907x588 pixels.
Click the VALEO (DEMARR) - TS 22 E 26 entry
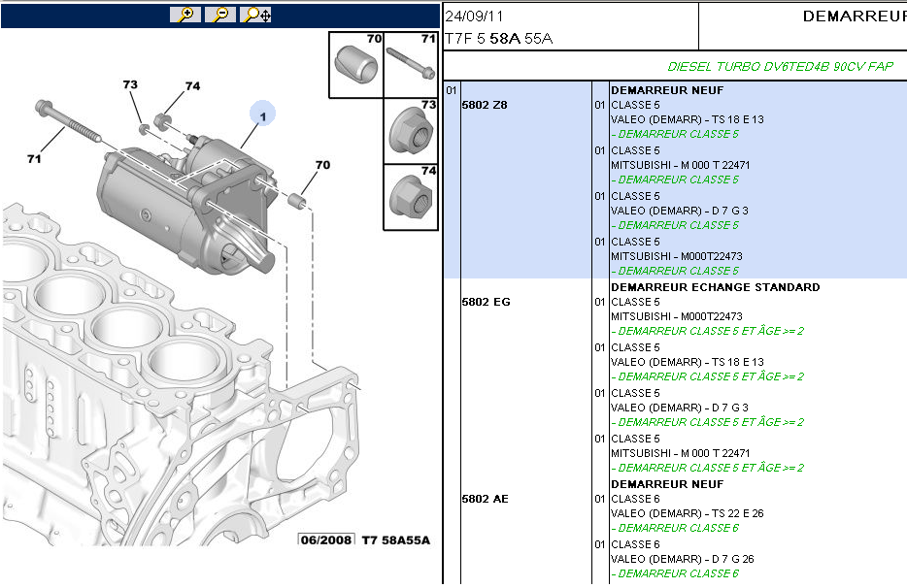tap(688, 513)
